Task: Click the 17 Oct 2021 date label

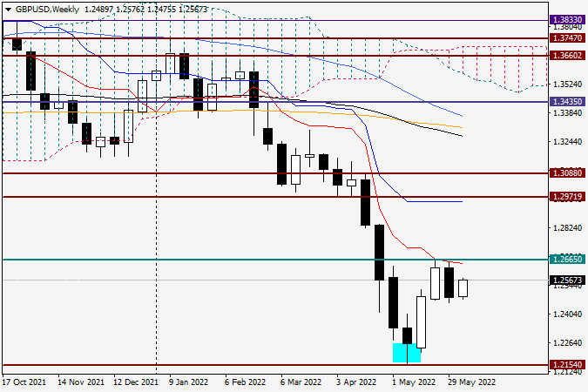Action: pos(24,382)
